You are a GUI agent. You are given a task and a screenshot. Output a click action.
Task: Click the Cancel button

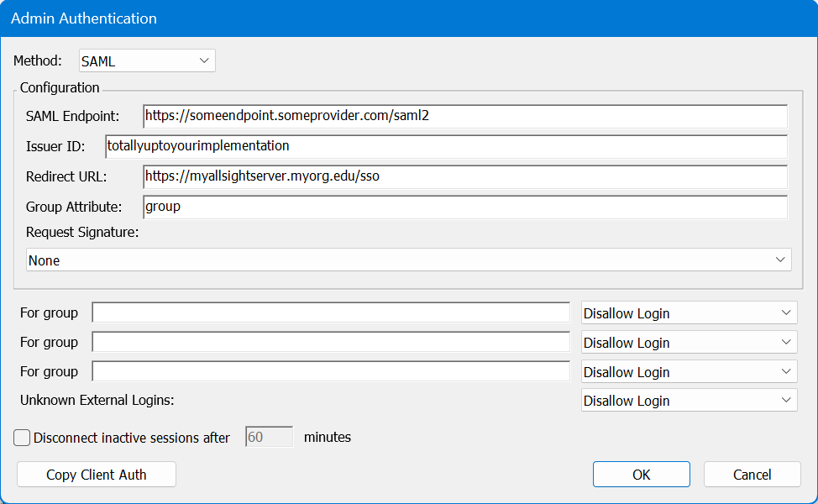752,475
